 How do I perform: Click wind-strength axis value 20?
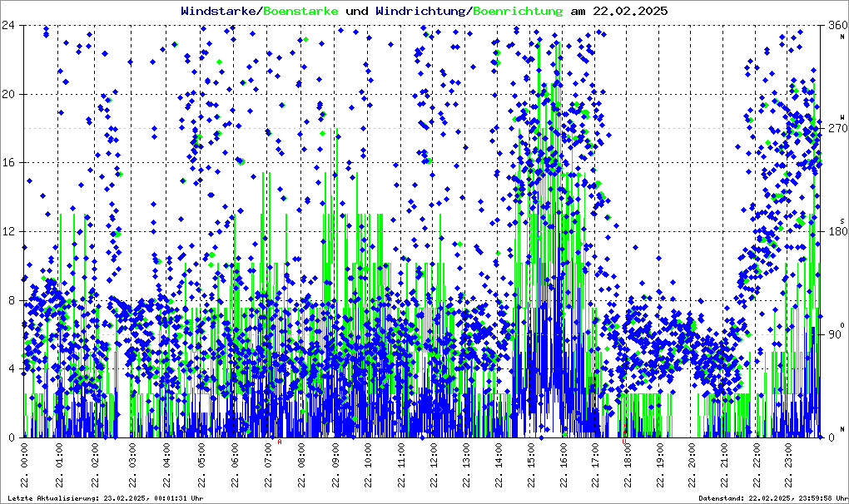pyautogui.click(x=8, y=94)
